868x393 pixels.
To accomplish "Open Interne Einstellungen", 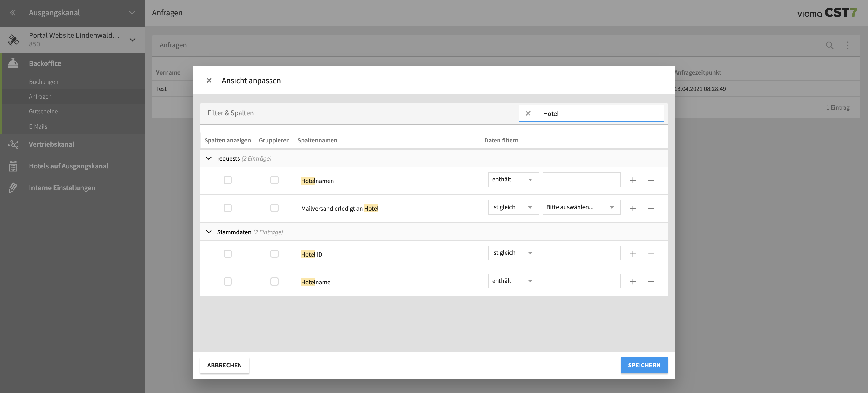I will tap(62, 188).
